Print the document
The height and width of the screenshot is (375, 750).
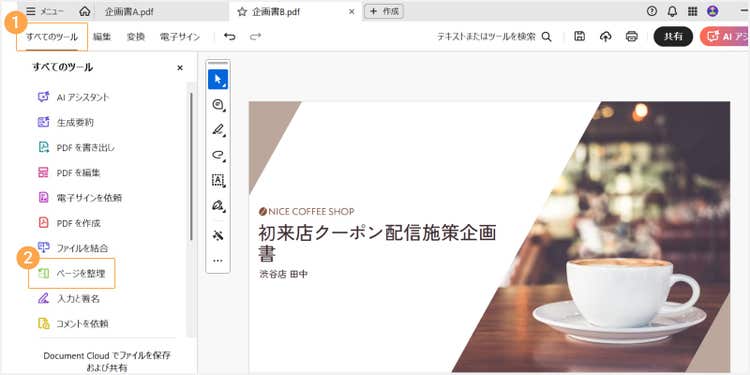pos(632,37)
